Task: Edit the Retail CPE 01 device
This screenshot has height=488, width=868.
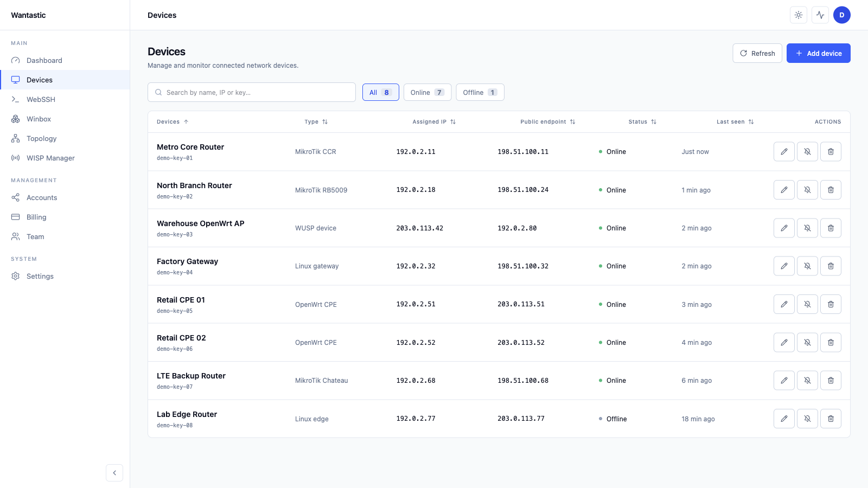Action: 784,304
